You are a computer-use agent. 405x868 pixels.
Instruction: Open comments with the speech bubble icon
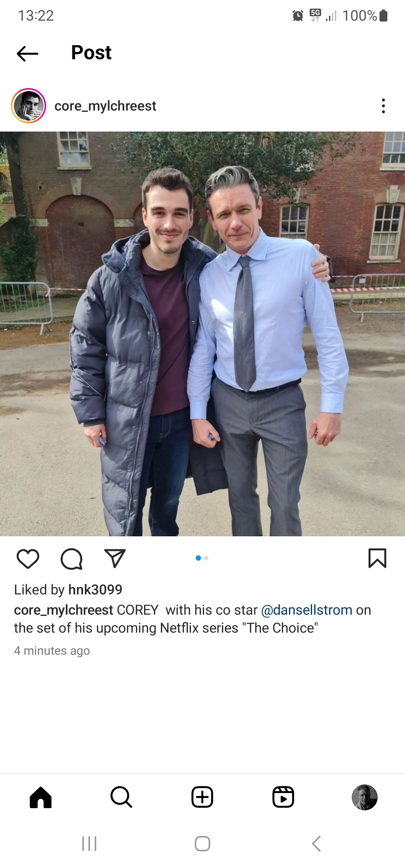click(72, 559)
